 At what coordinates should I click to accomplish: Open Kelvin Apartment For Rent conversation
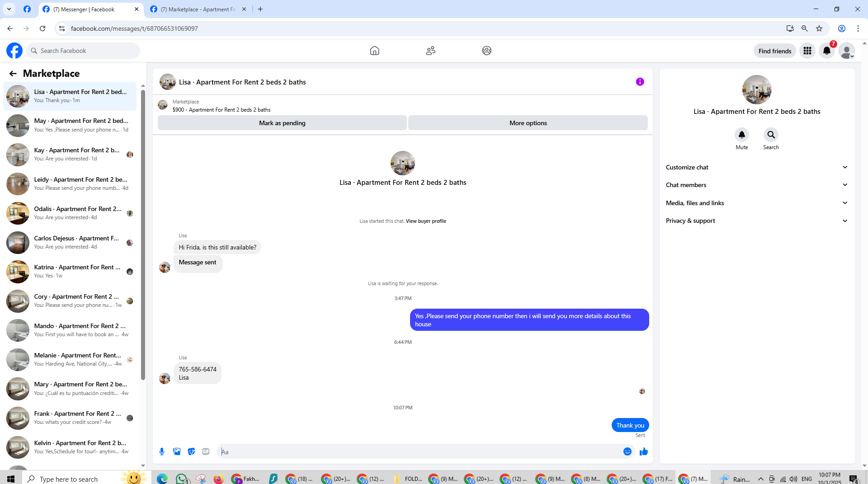point(70,447)
